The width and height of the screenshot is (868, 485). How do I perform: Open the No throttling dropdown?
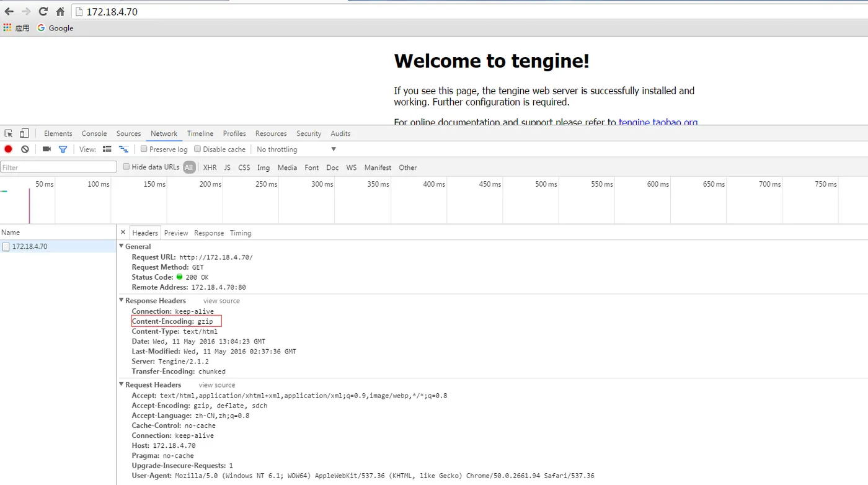point(296,149)
